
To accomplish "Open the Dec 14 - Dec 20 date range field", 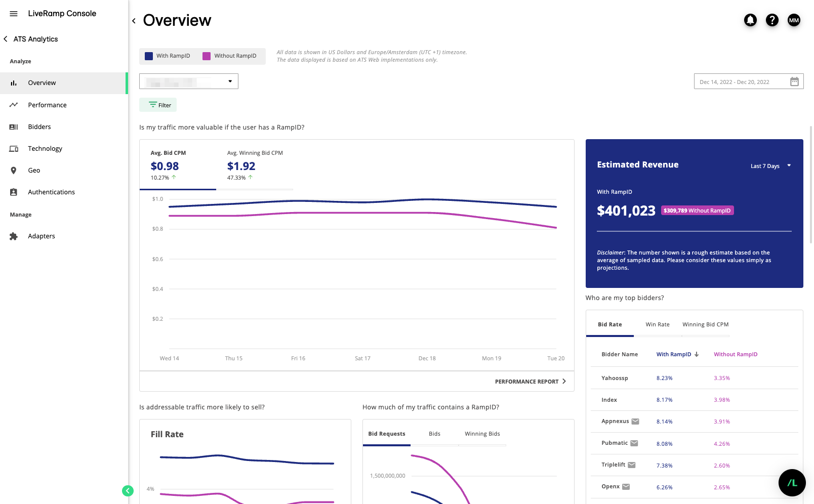I will click(x=749, y=81).
